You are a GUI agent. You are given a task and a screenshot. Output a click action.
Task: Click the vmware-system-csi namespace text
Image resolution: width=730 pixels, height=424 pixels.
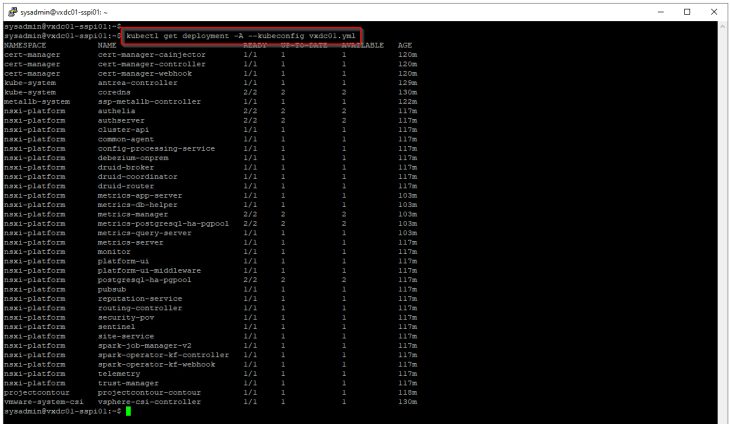click(38, 401)
